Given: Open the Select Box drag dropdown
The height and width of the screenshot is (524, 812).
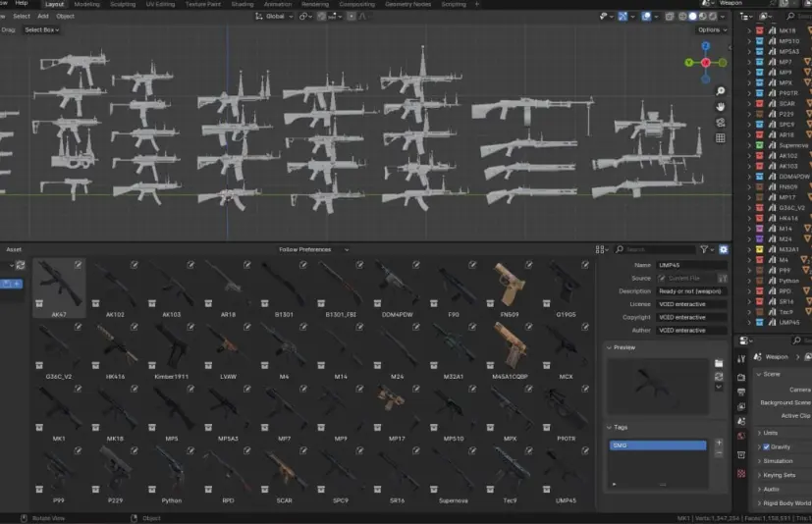Looking at the screenshot, I should (41, 30).
